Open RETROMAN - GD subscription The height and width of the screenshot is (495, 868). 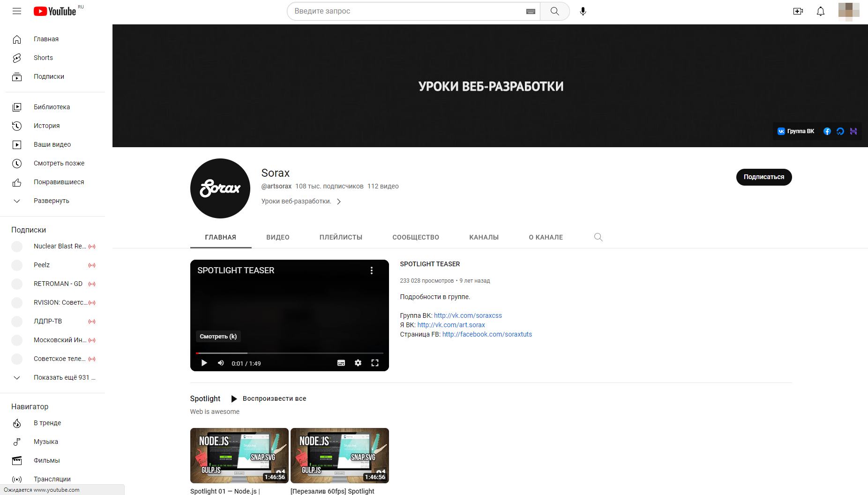[x=52, y=284]
